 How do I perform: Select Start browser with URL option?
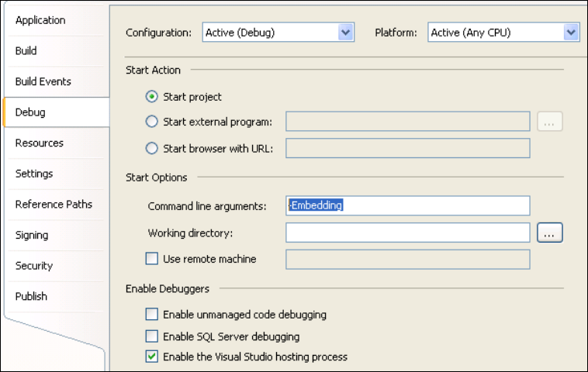[153, 148]
